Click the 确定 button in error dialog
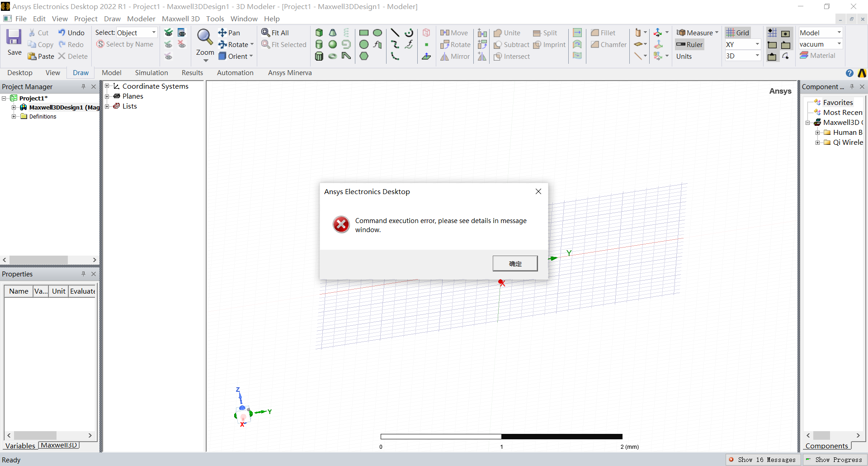The width and height of the screenshot is (868, 466). click(x=515, y=264)
